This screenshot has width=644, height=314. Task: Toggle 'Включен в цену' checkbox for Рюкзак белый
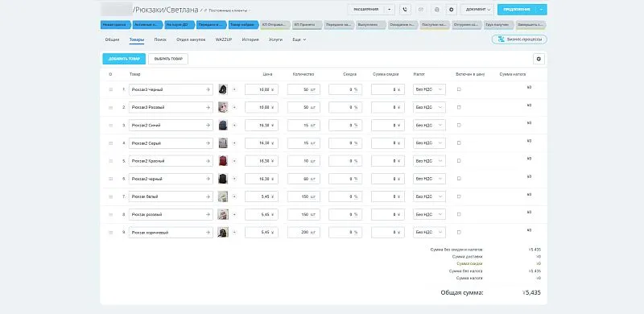click(x=459, y=196)
